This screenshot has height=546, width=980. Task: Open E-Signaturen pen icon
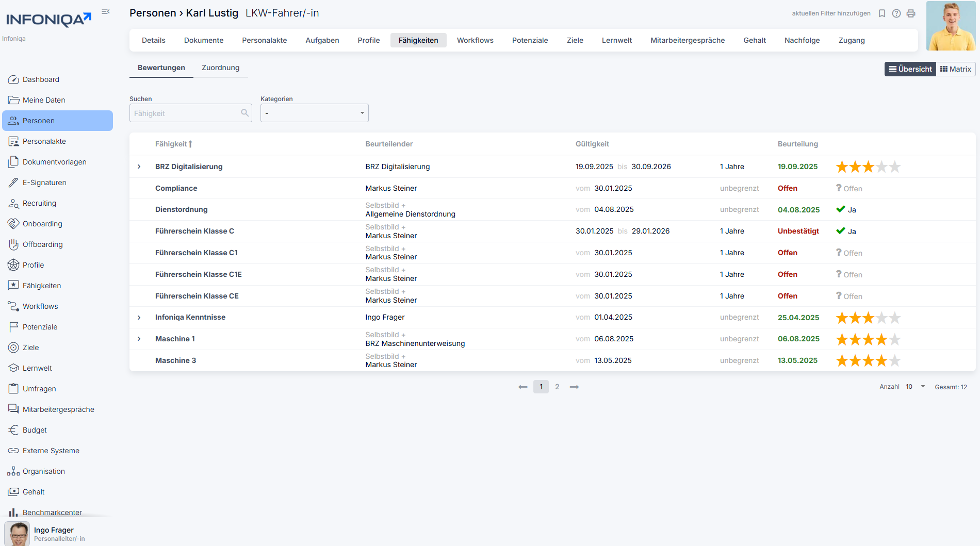pos(13,183)
